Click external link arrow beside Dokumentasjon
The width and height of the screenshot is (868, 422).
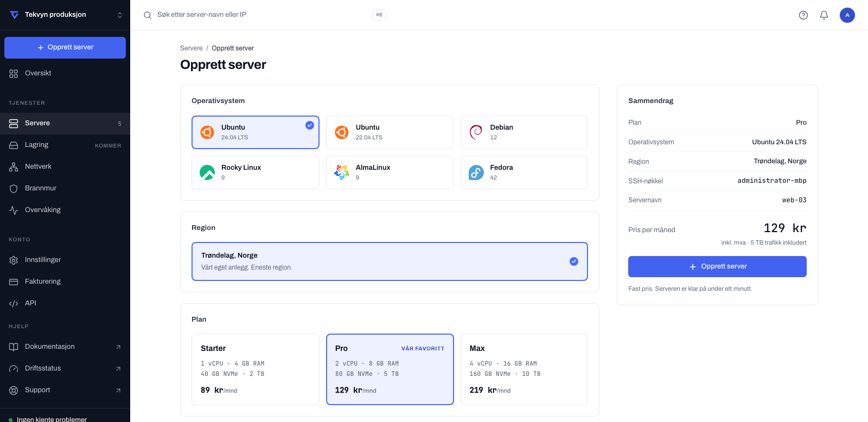click(118, 347)
